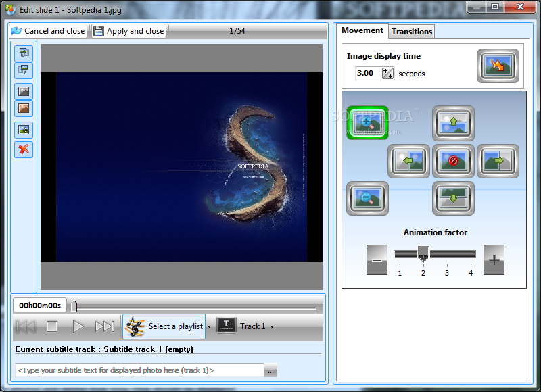The height and width of the screenshot is (392, 541).
Task: Click the subtitle track T icon
Action: click(x=227, y=325)
